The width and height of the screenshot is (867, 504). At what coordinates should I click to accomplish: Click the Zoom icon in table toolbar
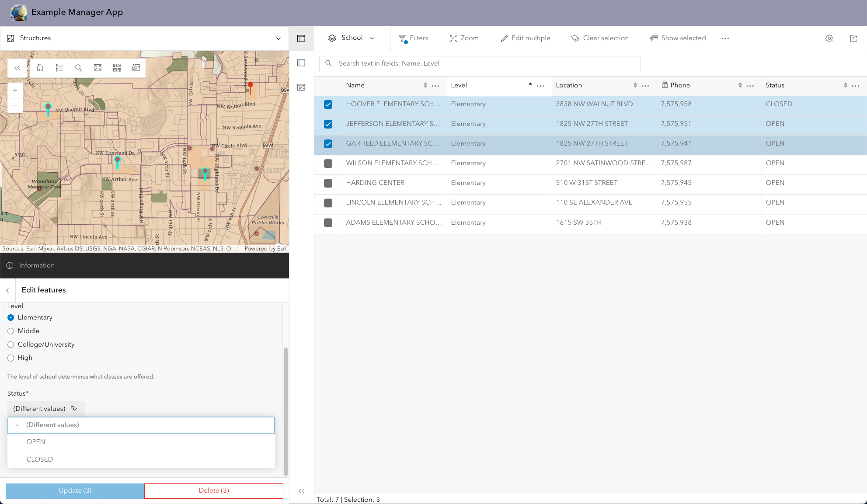pyautogui.click(x=464, y=38)
